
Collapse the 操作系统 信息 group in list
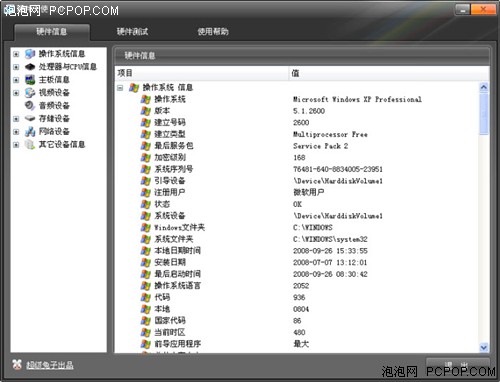coord(120,88)
